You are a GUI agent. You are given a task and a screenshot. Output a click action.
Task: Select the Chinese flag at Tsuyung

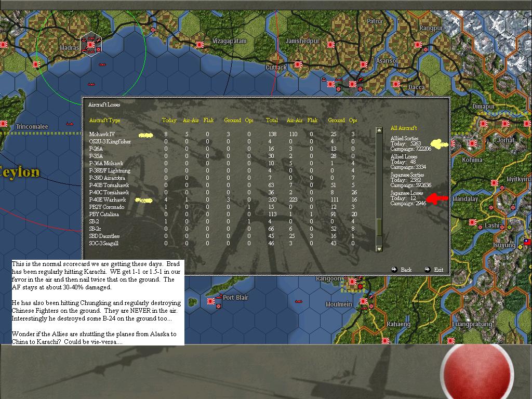(x=527, y=242)
